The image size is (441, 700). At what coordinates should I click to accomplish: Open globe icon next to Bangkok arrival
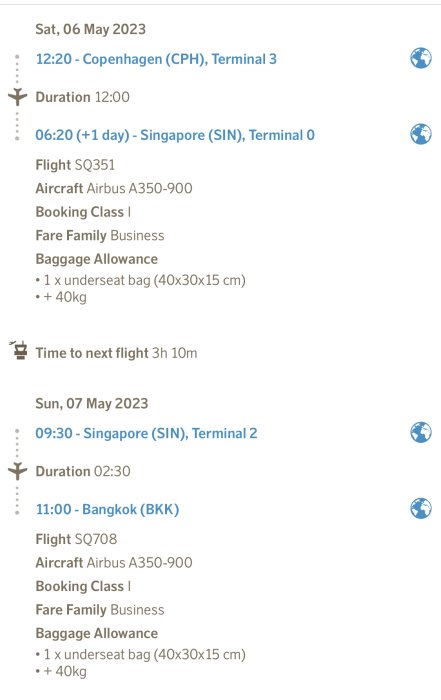[x=420, y=508]
